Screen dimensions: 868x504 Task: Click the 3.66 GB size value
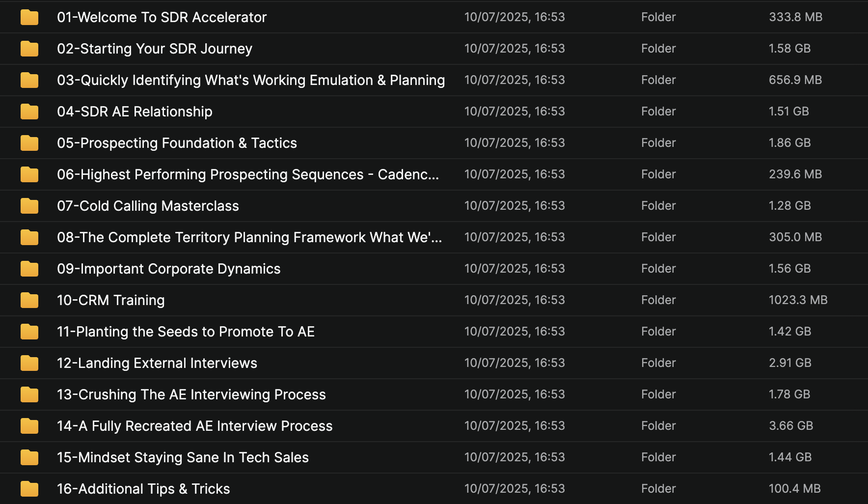point(791,426)
